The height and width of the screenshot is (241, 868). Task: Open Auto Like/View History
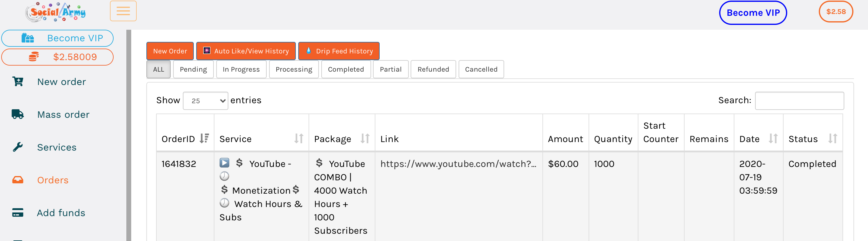pyautogui.click(x=246, y=51)
